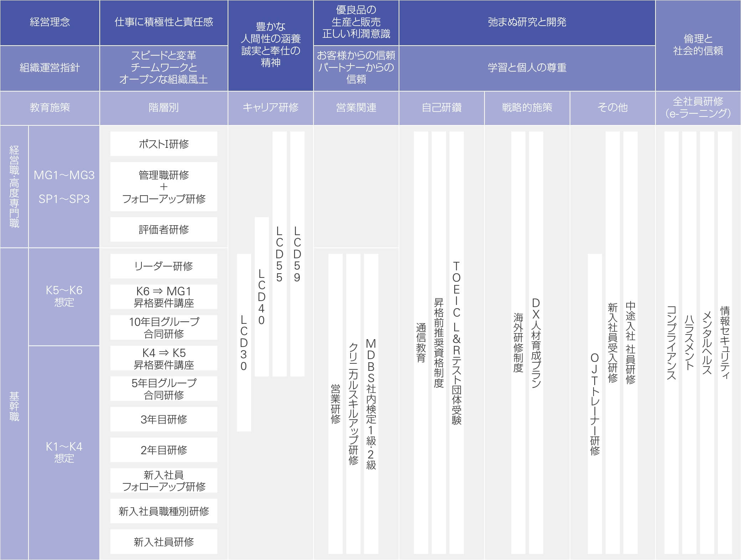Select the LCD55 vertical bar
Screen dimensions: 741x560
point(280,254)
